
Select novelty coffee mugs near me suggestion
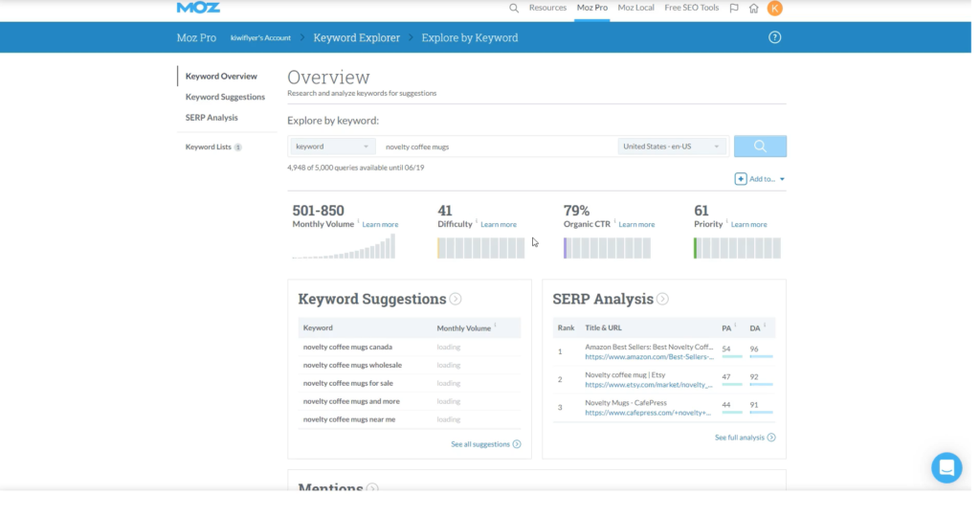[x=349, y=419]
